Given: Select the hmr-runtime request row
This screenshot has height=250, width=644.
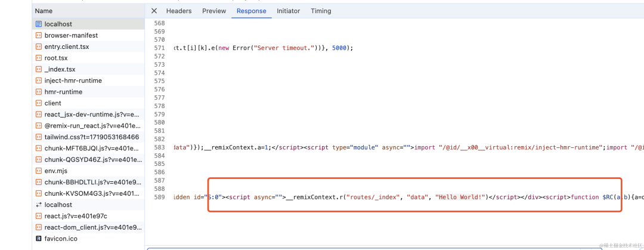Looking at the screenshot, I should [88, 92].
